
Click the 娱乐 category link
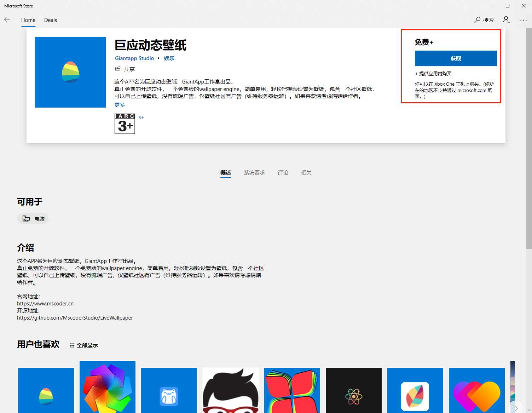point(169,58)
